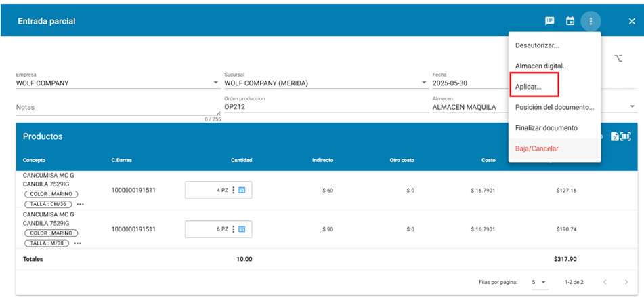Click total amount $317.90
The image size is (644, 297).
click(x=565, y=260)
